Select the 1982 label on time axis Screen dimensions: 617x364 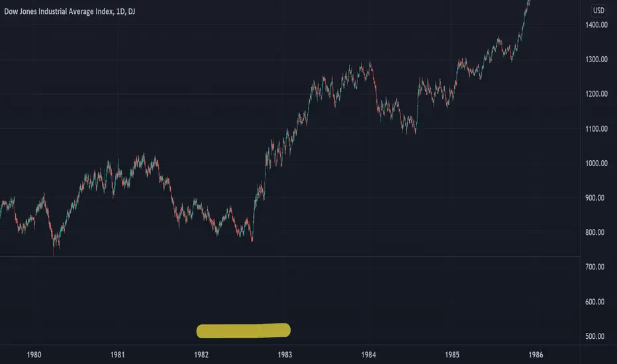tap(201, 355)
